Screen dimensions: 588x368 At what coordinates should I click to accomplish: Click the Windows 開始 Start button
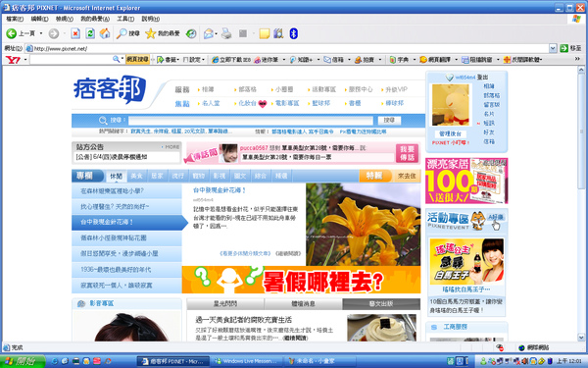point(23,361)
